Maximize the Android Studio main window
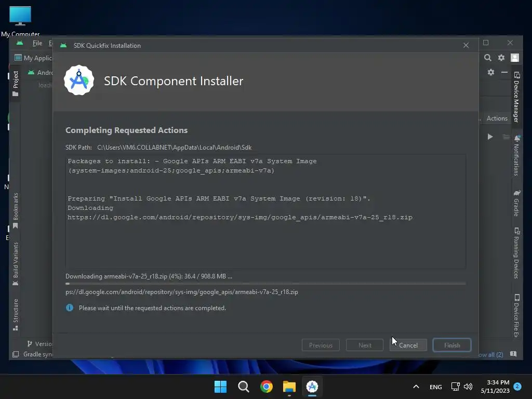 click(x=486, y=43)
